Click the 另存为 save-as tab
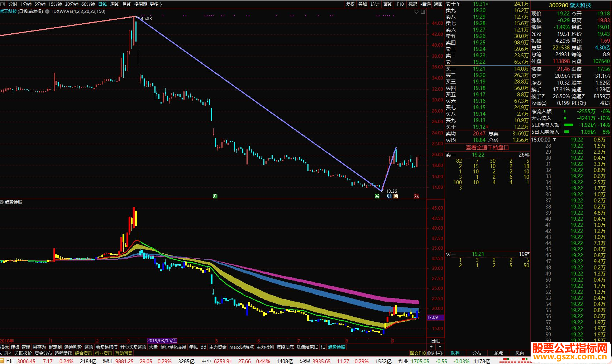Screen dimensions: 612x364 pos(39,347)
